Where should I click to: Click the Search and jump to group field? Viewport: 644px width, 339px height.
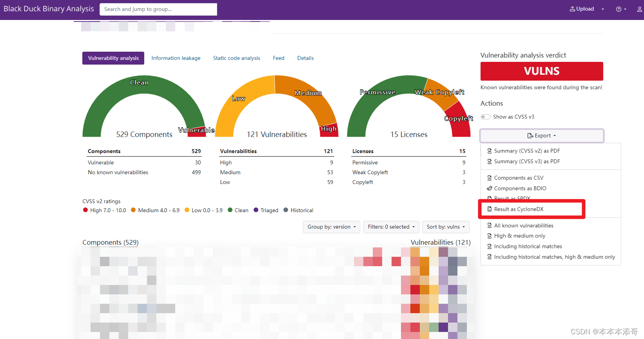[x=158, y=9]
